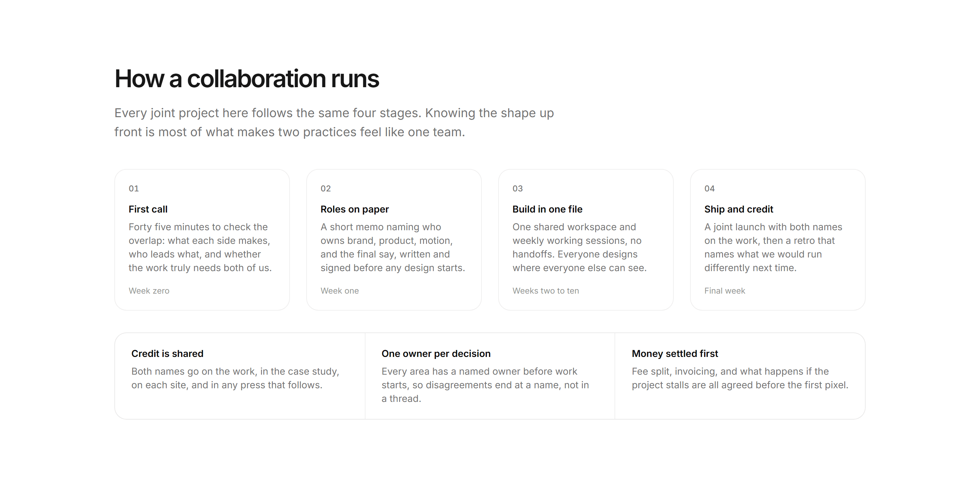The width and height of the screenshot is (980, 485).
Task: Click the "Build in one file" title
Action: [x=547, y=209]
